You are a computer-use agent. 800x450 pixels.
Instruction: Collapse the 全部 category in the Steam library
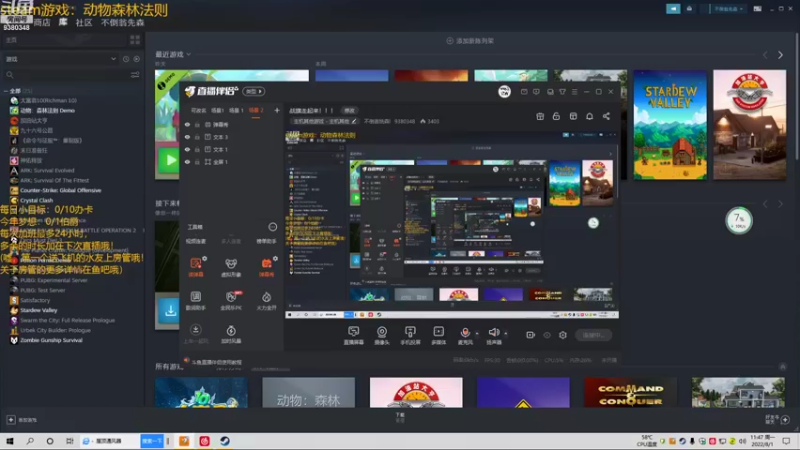point(6,91)
